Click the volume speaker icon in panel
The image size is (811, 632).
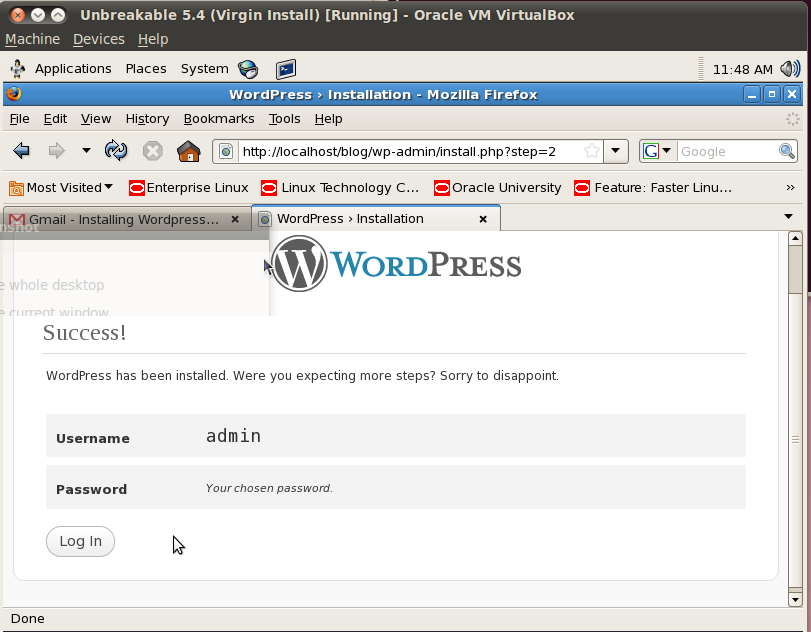tap(790, 69)
